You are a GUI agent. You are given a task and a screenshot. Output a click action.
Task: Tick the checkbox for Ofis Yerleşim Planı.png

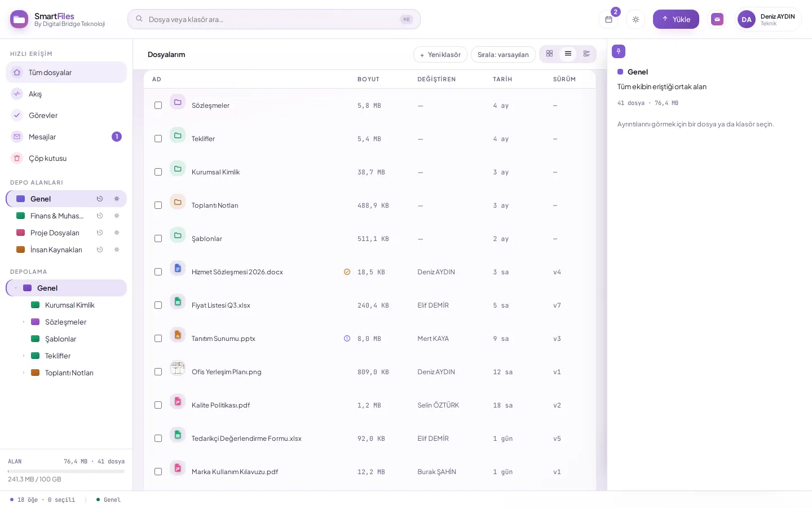tap(158, 372)
